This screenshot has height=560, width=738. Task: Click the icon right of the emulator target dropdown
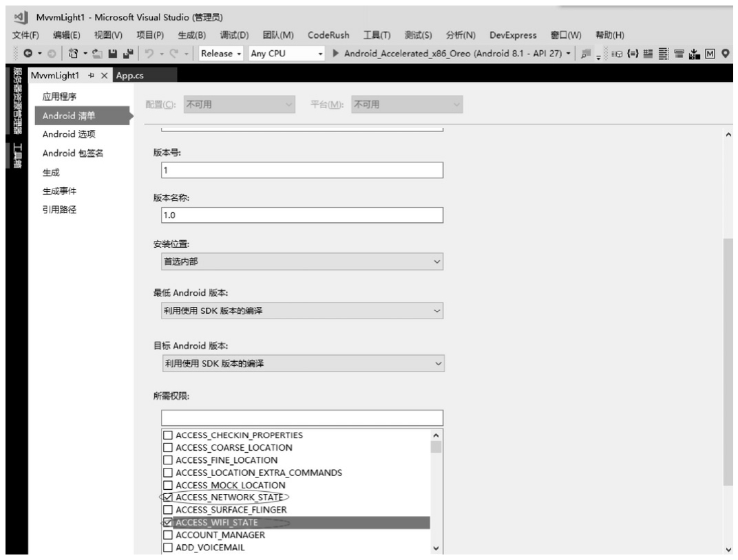[585, 54]
